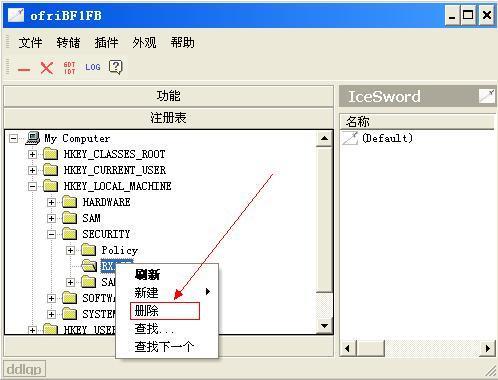This screenshot has width=498, height=380.
Task: Click the value list scroll left arrow
Action: click(348, 349)
